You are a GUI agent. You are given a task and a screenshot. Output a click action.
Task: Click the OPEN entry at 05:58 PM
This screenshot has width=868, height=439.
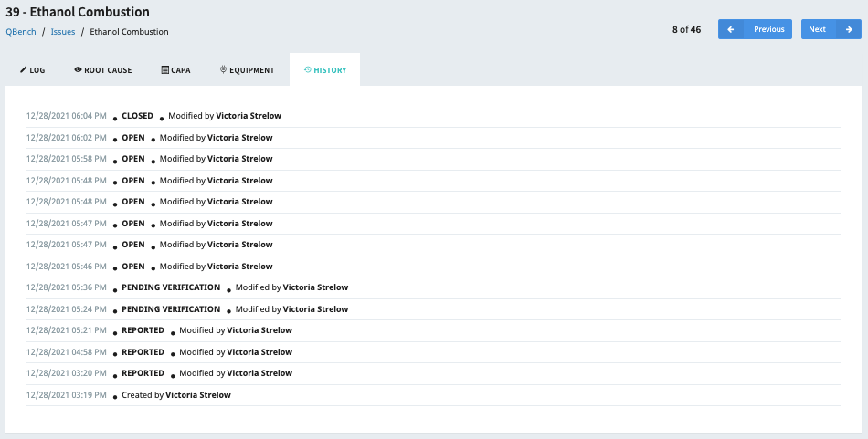click(x=433, y=159)
